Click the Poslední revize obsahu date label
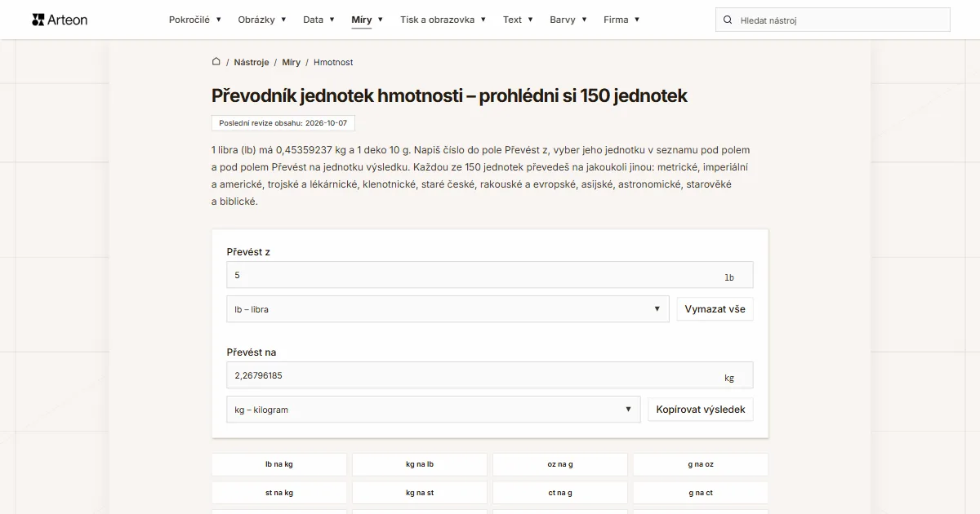 pyautogui.click(x=283, y=123)
